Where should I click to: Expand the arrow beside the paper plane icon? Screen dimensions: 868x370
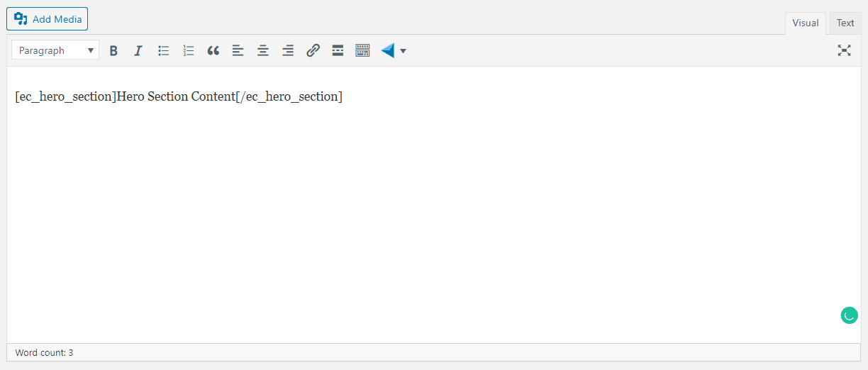[403, 51]
